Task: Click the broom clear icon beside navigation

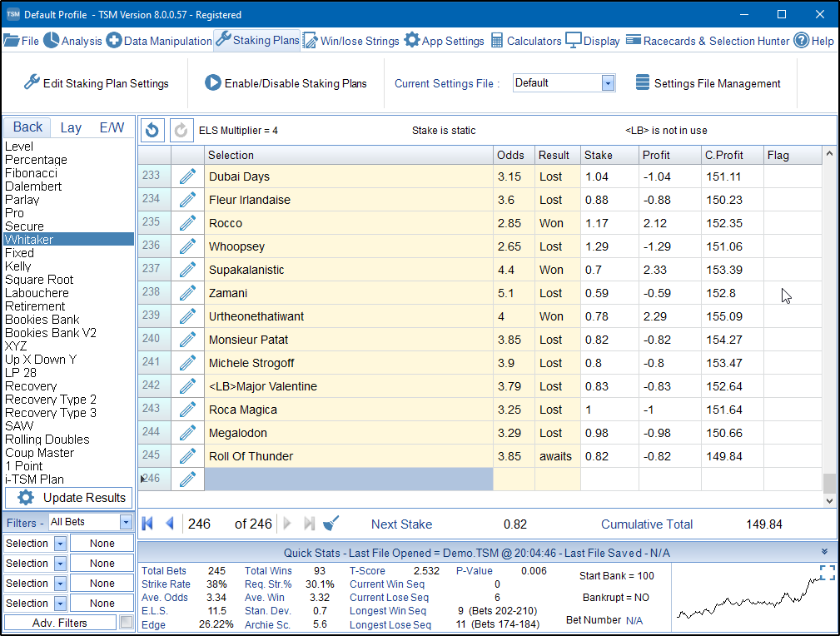Action: tap(331, 524)
